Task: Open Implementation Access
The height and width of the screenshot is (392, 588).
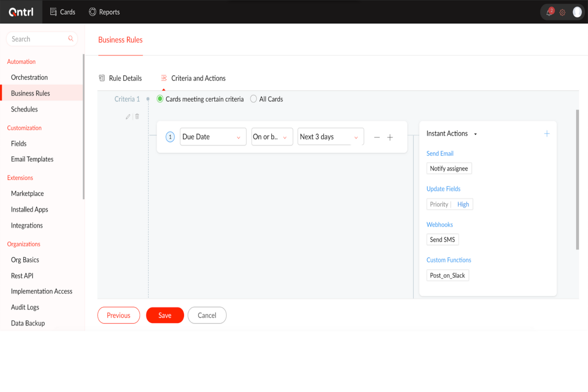Action: point(42,292)
